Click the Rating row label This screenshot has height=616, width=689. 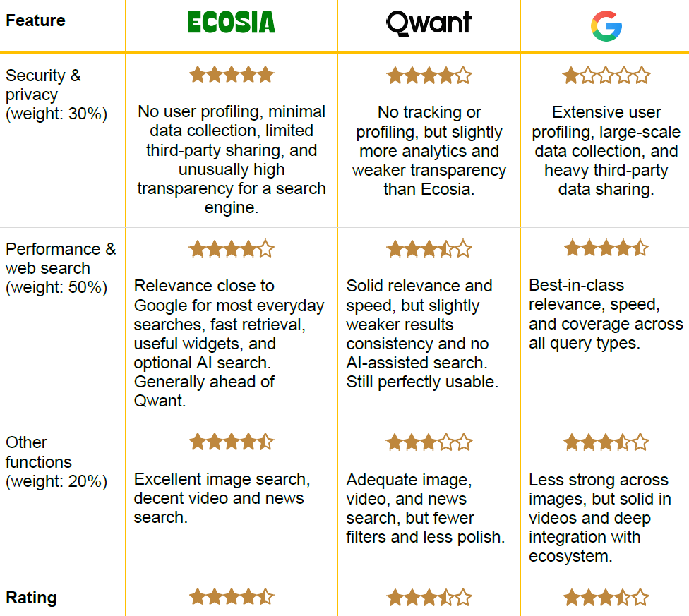click(31, 598)
